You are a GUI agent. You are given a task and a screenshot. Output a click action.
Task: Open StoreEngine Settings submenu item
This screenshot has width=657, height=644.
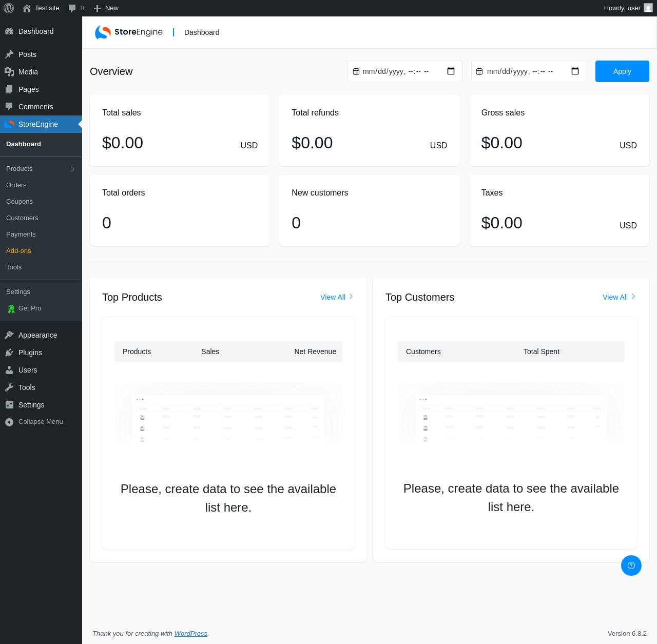(18, 292)
